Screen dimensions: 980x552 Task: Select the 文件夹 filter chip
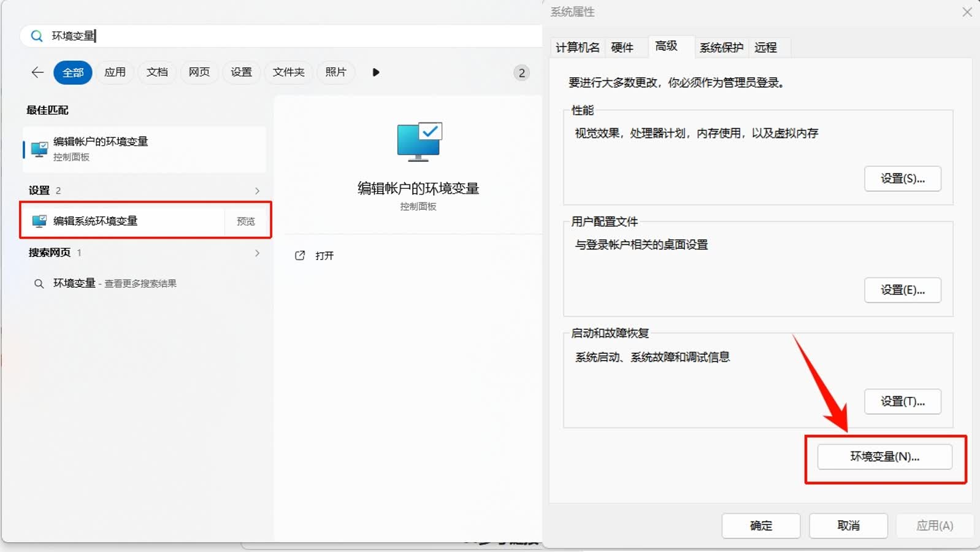tap(289, 72)
